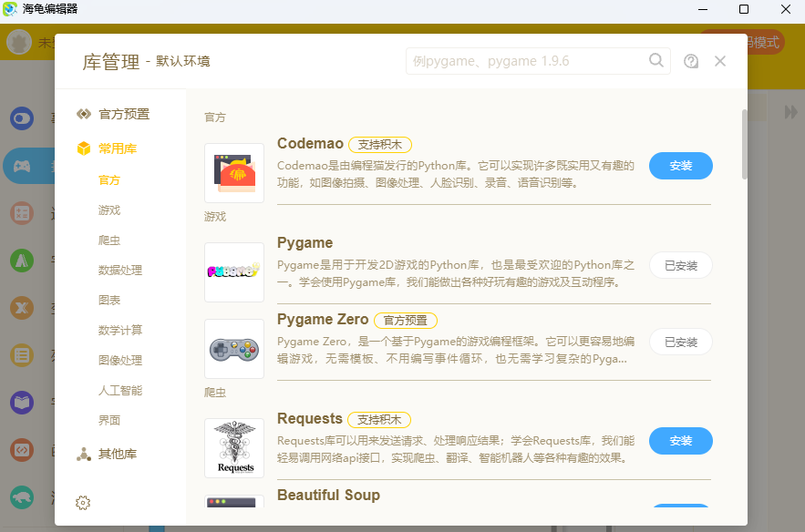
Task: Click the Codemao library thumbnail
Action: point(234,173)
